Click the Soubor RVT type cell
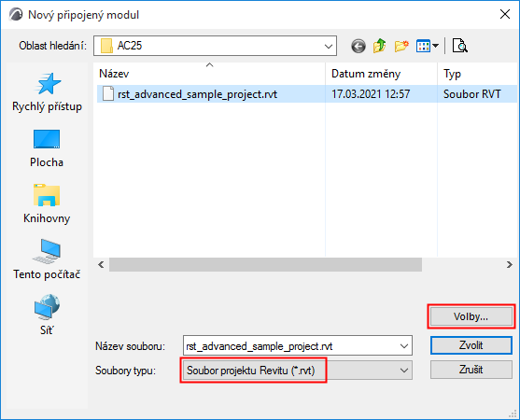This screenshot has width=520, height=420. 471,94
